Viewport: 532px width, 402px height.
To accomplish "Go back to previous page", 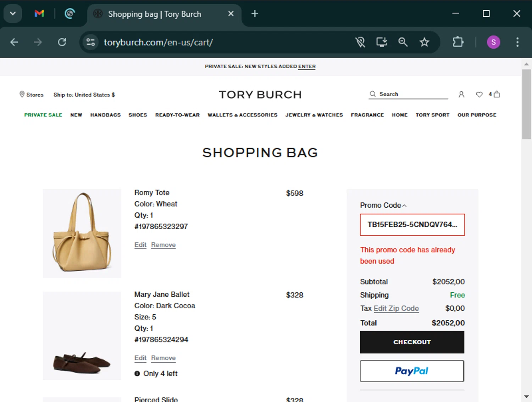I will [14, 42].
